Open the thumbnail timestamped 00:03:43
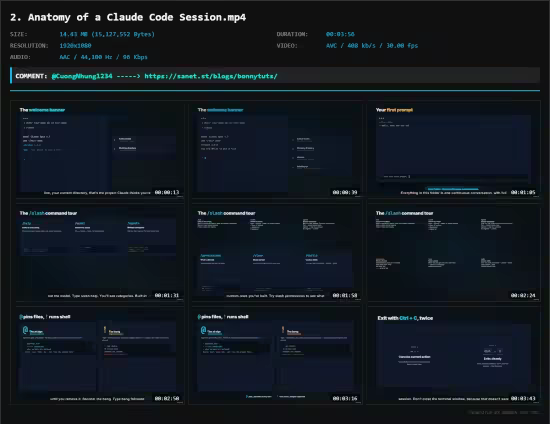This screenshot has height=424, width=550. coord(455,357)
